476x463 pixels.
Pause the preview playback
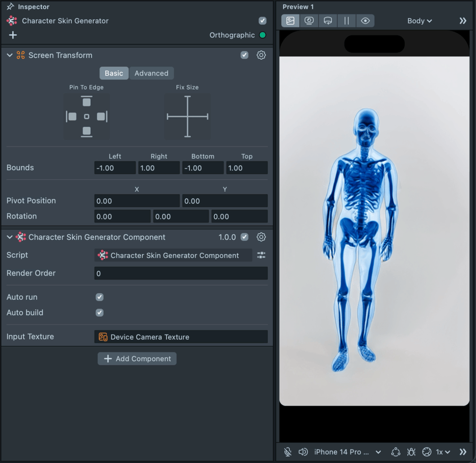click(x=347, y=21)
